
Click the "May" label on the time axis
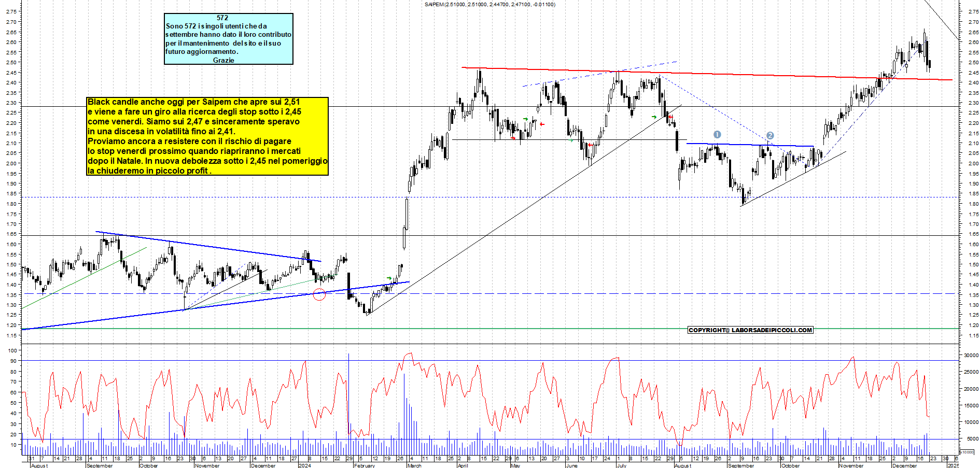click(515, 465)
